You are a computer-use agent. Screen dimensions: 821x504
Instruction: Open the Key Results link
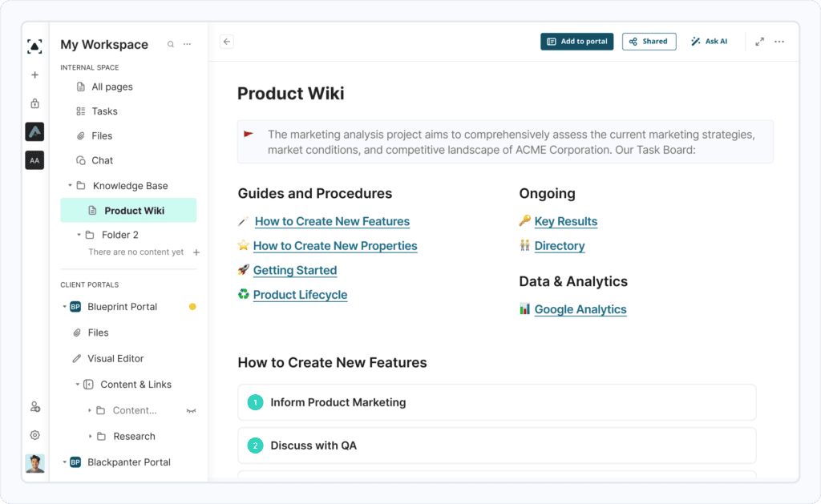click(x=565, y=221)
